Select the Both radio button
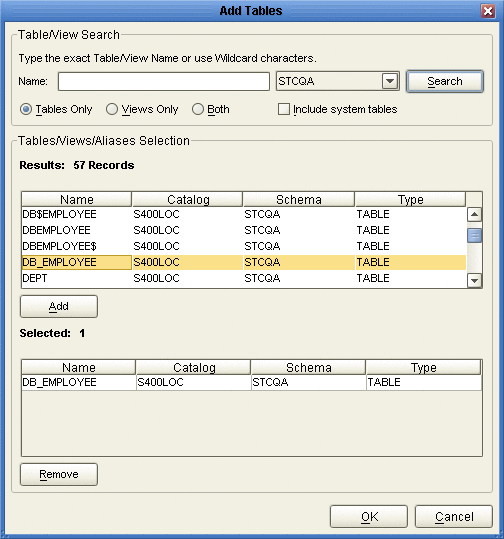 [x=198, y=109]
